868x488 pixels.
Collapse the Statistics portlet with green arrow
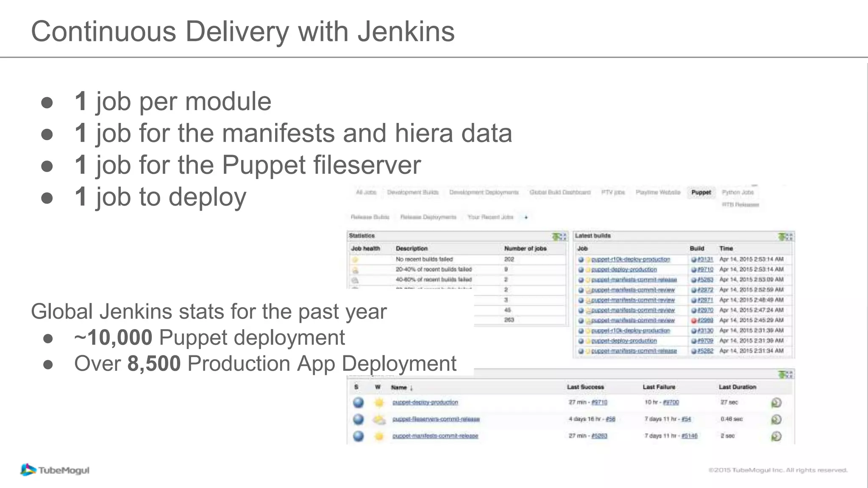[556, 236]
